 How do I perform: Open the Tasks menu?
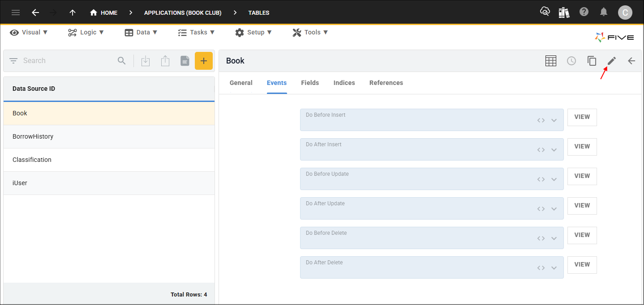pyautogui.click(x=196, y=32)
